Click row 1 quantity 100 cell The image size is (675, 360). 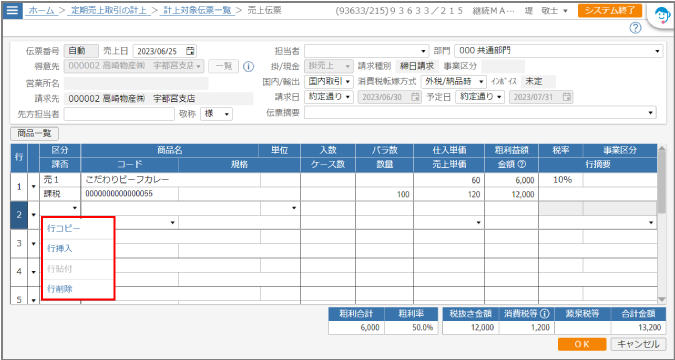click(384, 194)
